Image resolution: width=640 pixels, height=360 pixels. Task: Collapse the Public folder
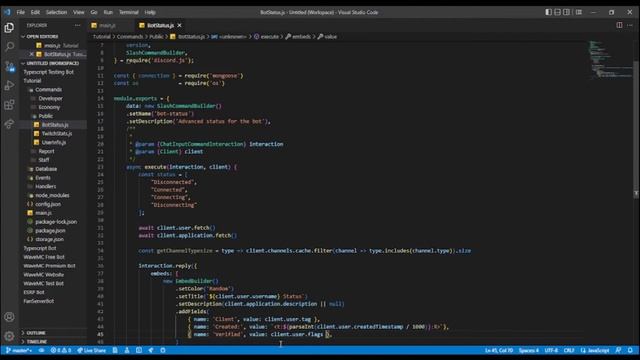click(45, 116)
